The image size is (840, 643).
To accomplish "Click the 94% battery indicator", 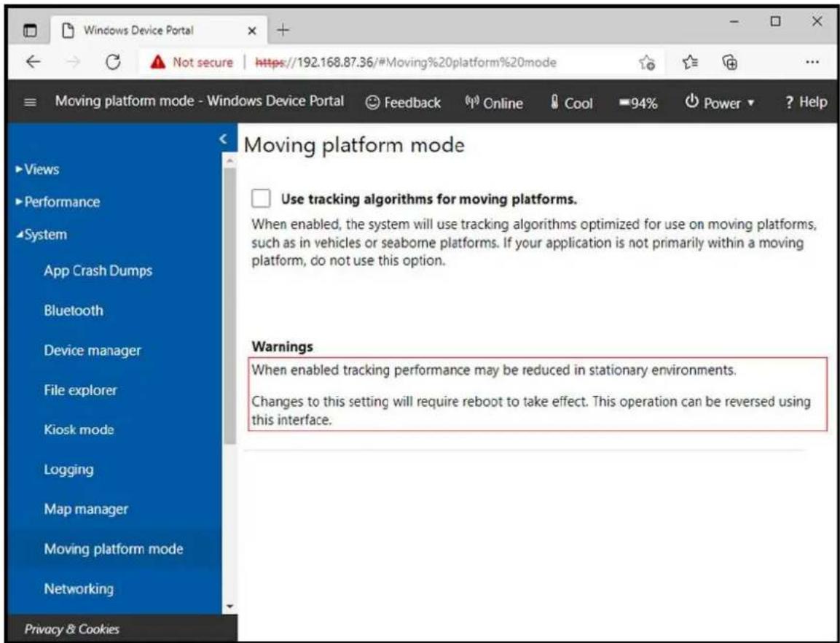I will 638,103.
